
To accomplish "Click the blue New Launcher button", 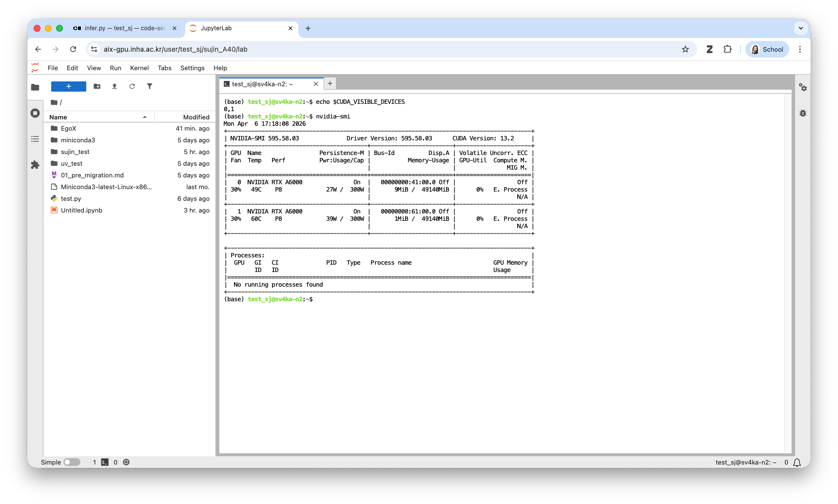I will coord(69,86).
